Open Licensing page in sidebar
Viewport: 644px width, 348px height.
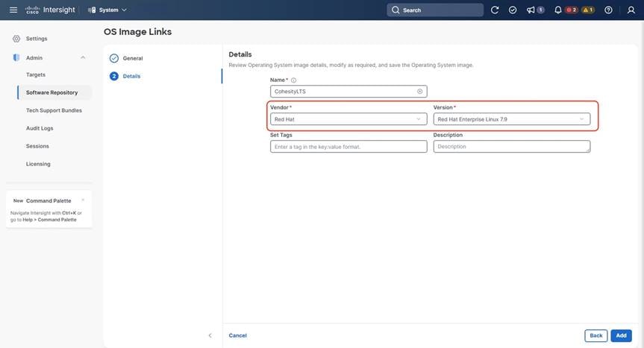[x=38, y=164]
